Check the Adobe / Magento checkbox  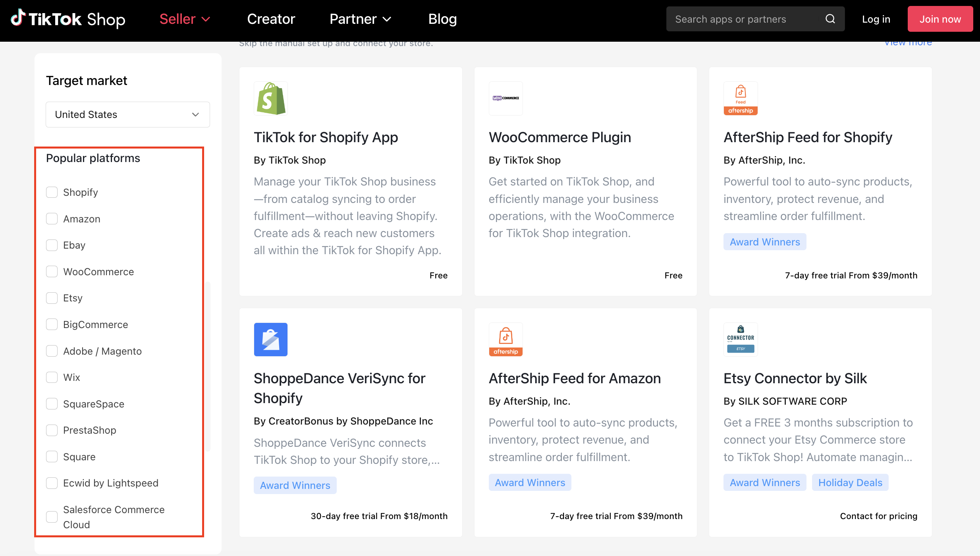click(x=52, y=351)
